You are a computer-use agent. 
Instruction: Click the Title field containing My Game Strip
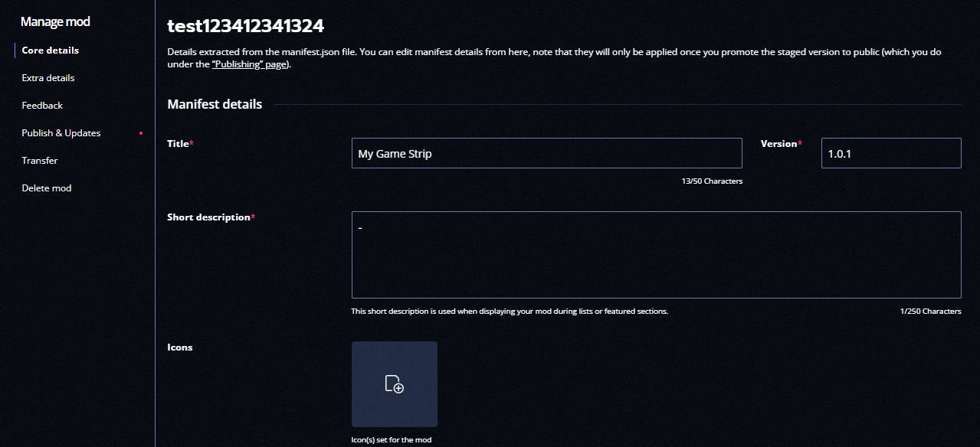click(x=546, y=153)
